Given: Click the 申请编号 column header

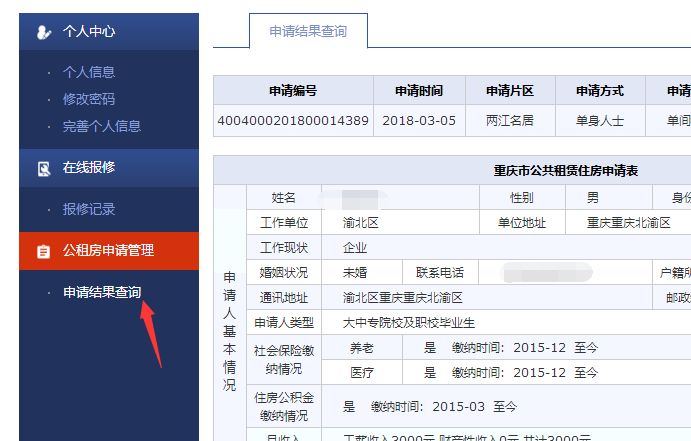Looking at the screenshot, I should pyautogui.click(x=293, y=91).
